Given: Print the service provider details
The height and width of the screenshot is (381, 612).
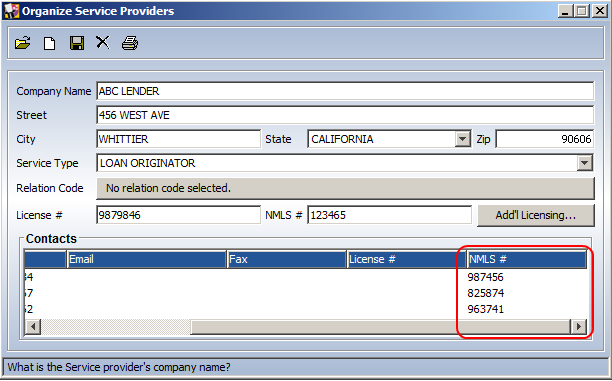Looking at the screenshot, I should (130, 43).
